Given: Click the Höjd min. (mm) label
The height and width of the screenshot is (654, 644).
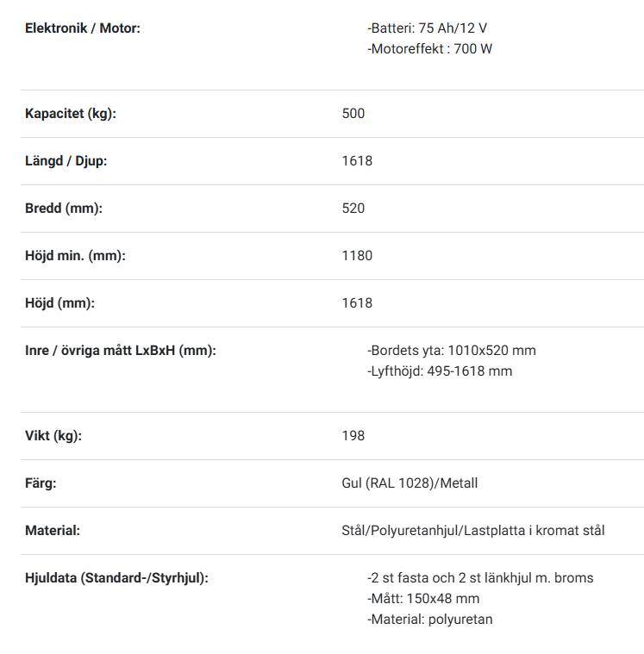Looking at the screenshot, I should [75, 256].
